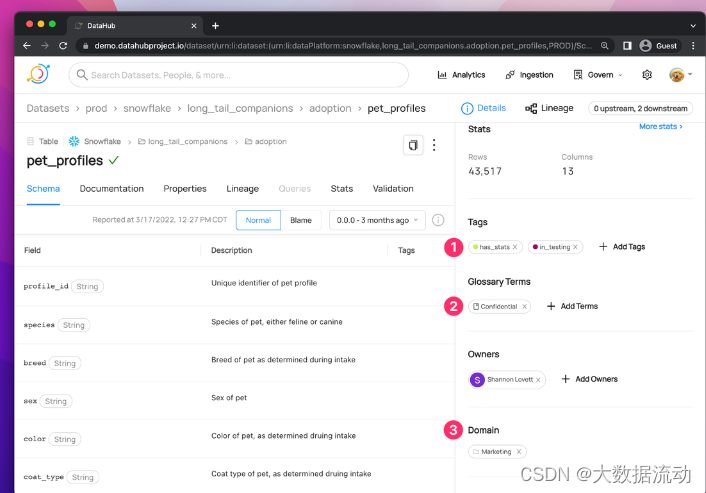Open the 0.0.0 - 3 months ago version dropdown
Image resolution: width=706 pixels, height=493 pixels.
click(377, 220)
